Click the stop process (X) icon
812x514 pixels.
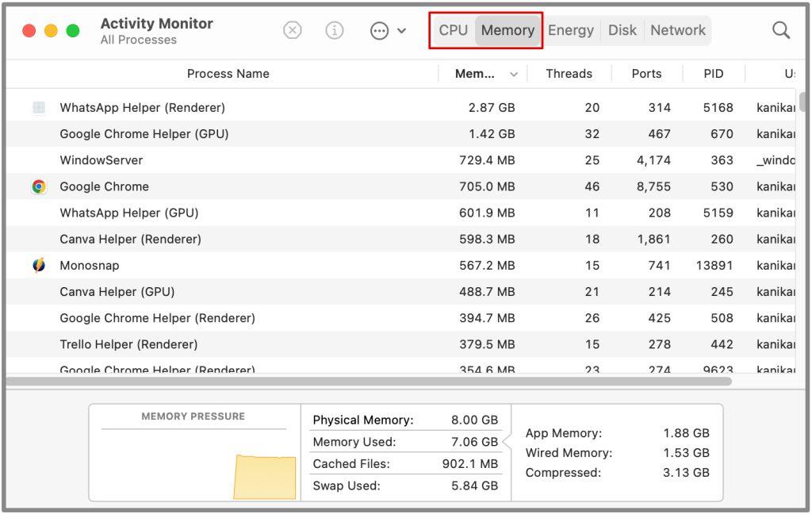pyautogui.click(x=293, y=30)
